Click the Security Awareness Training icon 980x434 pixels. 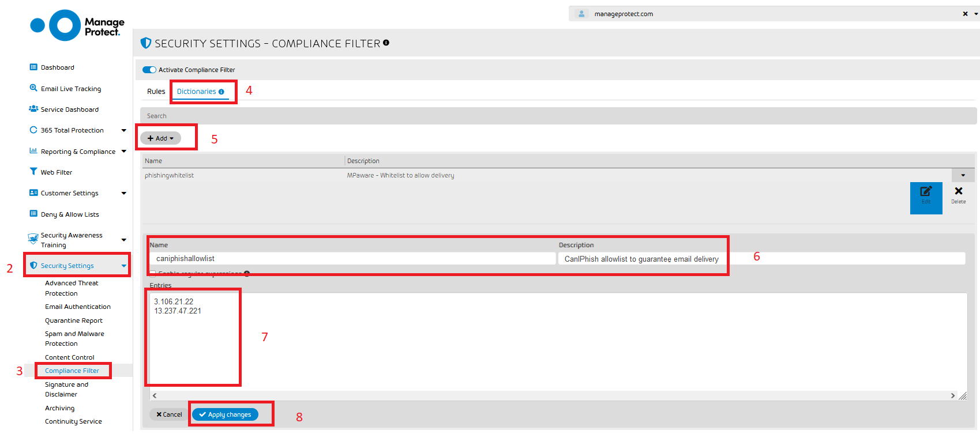33,239
